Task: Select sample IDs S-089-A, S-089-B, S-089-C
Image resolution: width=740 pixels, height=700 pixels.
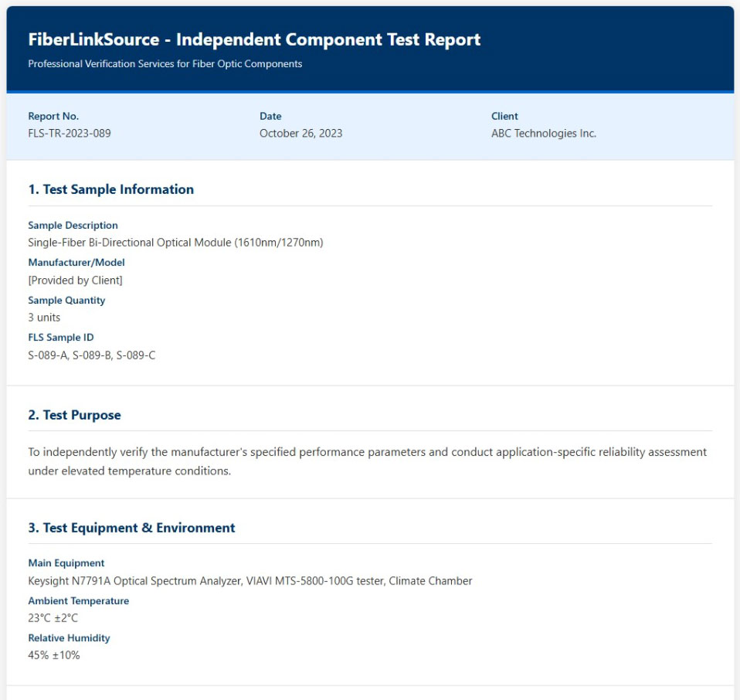Action: [x=92, y=355]
